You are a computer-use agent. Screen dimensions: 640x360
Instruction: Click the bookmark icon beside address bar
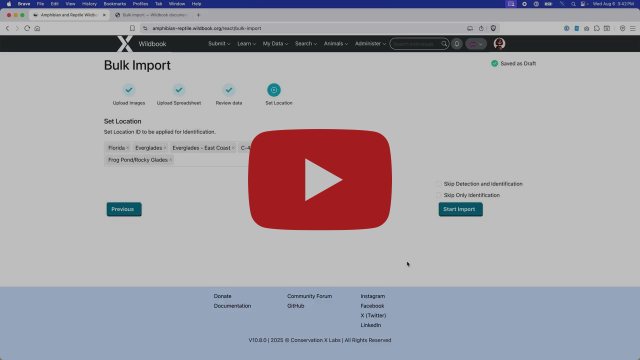pos(132,28)
